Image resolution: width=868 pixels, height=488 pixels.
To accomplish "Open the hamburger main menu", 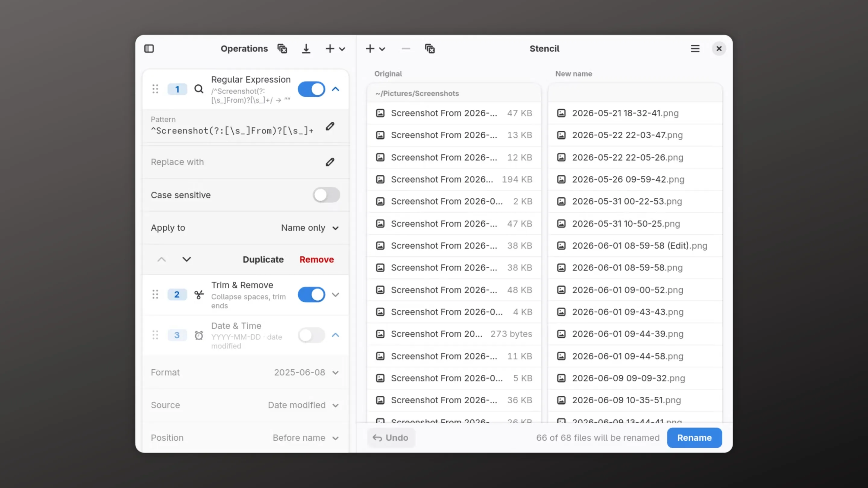I will coord(695,49).
